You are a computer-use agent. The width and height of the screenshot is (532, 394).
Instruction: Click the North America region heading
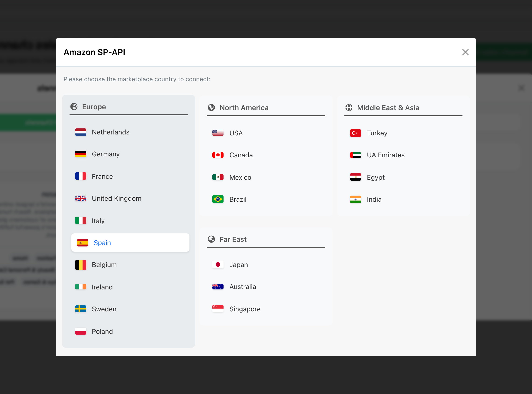[244, 108]
